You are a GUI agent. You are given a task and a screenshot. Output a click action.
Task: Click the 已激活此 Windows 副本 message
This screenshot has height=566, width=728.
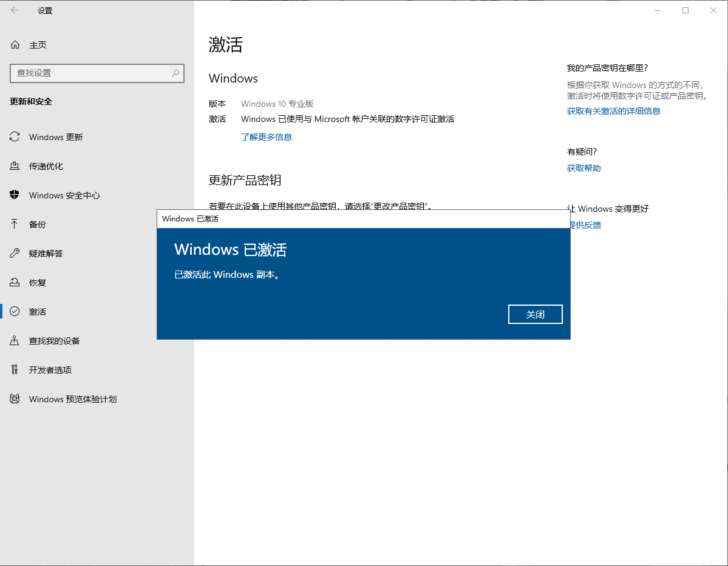pyautogui.click(x=227, y=275)
